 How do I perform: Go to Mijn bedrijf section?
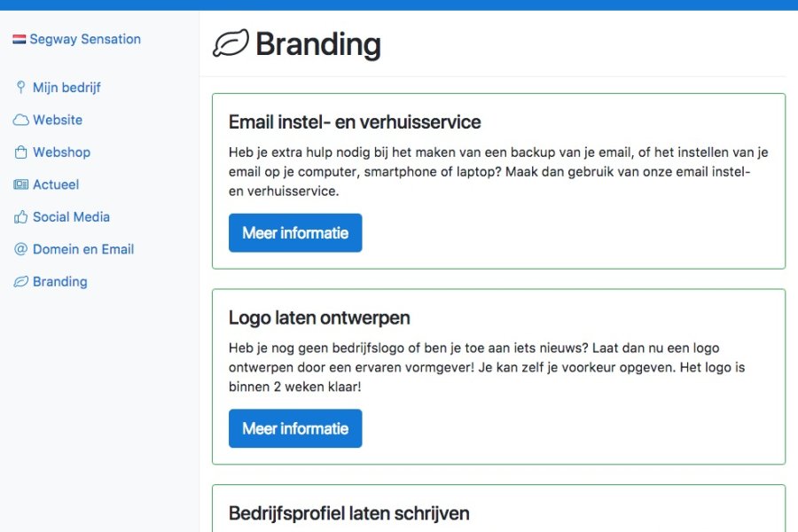tap(66, 88)
